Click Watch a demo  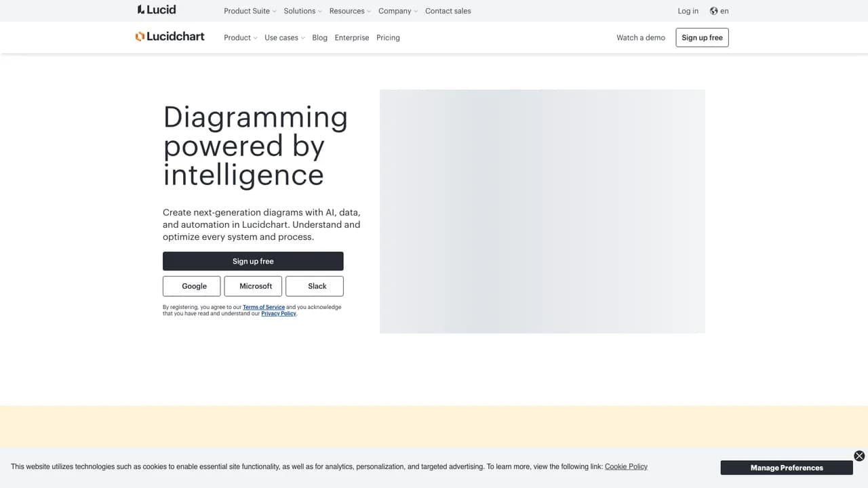pos(641,38)
